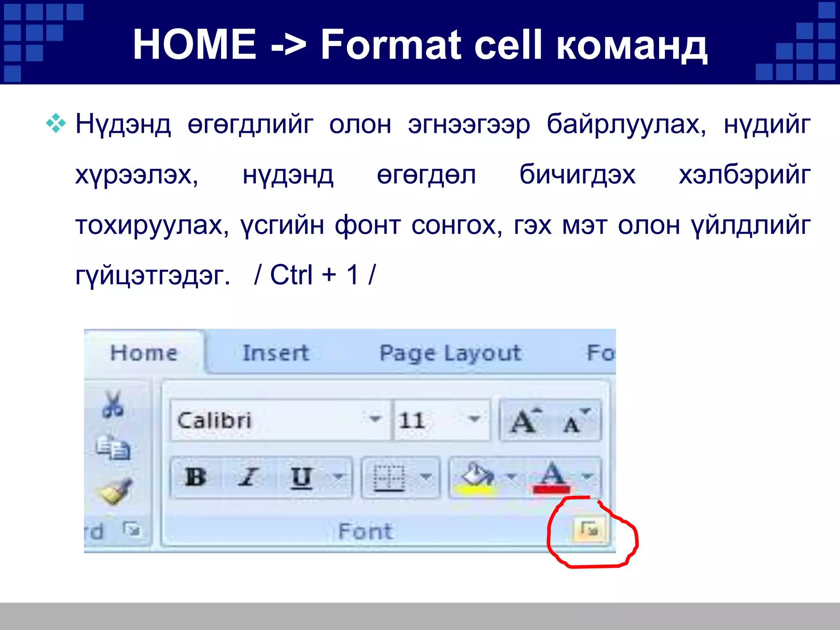
Task: Click the Cut scissors icon
Action: (112, 404)
